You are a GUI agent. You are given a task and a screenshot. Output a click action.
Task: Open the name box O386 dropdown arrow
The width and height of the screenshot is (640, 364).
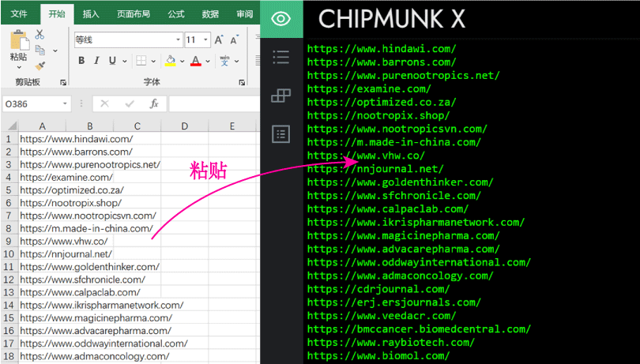pos(65,103)
